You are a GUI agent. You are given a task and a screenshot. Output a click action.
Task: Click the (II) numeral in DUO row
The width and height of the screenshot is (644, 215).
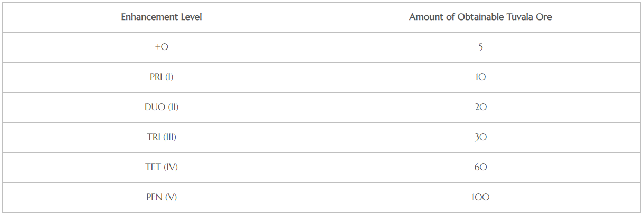coord(173,107)
